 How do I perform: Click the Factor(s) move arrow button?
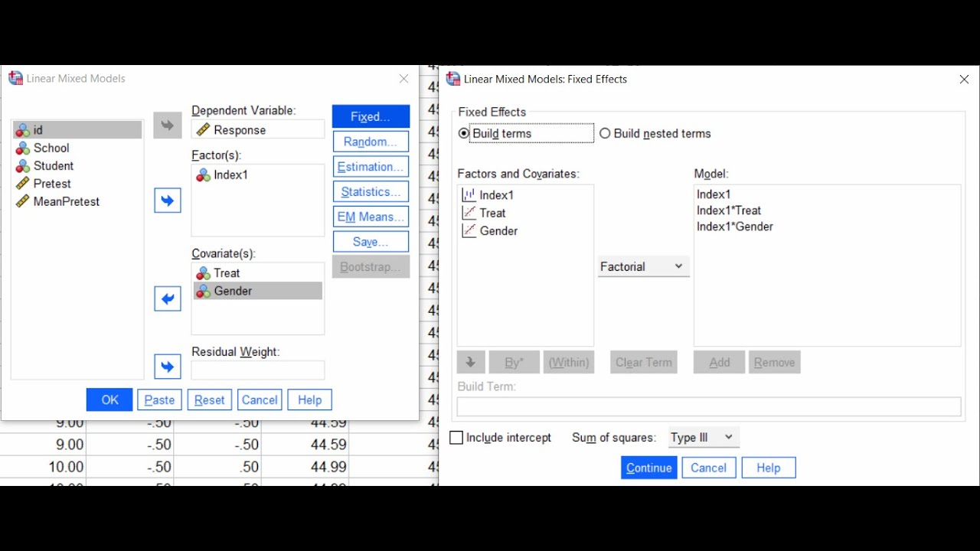pyautogui.click(x=168, y=201)
